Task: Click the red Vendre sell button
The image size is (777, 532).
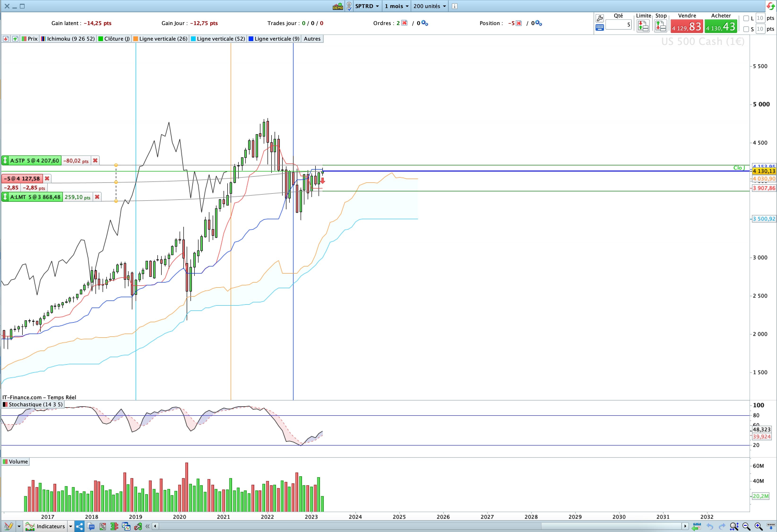Action: point(687,26)
